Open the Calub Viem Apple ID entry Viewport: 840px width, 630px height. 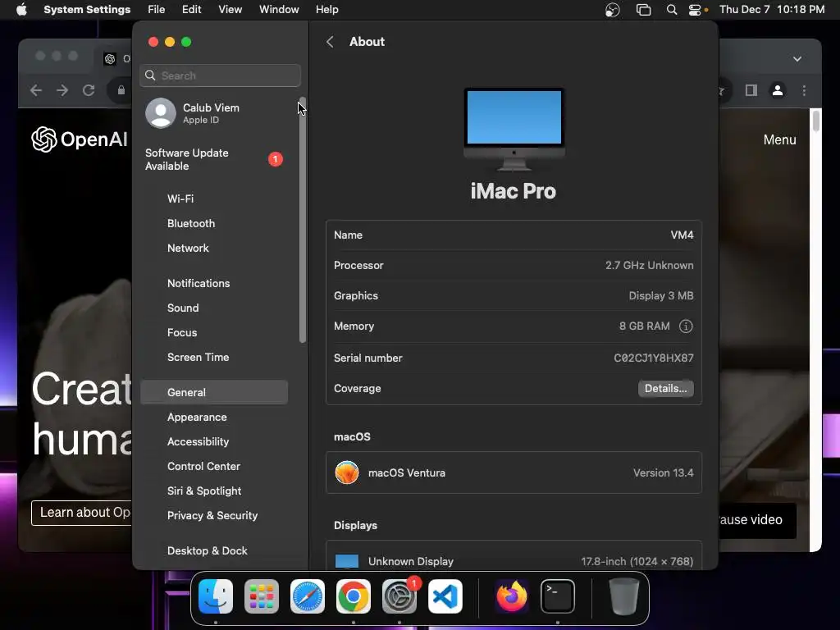214,113
